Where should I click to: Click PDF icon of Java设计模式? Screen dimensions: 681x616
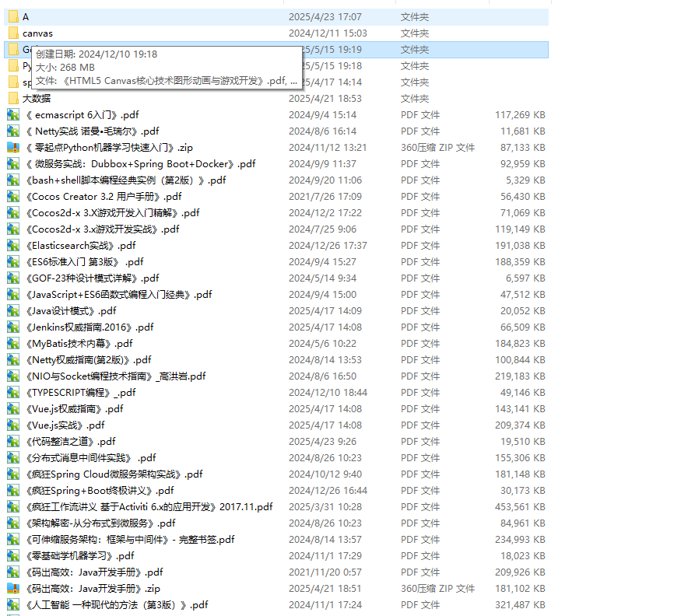(x=13, y=311)
